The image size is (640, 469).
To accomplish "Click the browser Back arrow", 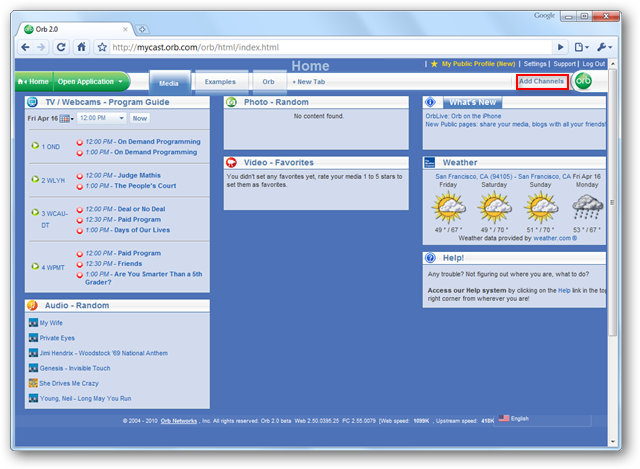I will point(25,47).
